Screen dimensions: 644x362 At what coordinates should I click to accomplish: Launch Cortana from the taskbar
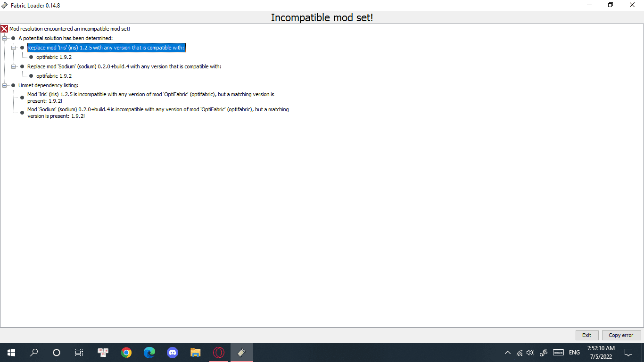(x=57, y=353)
